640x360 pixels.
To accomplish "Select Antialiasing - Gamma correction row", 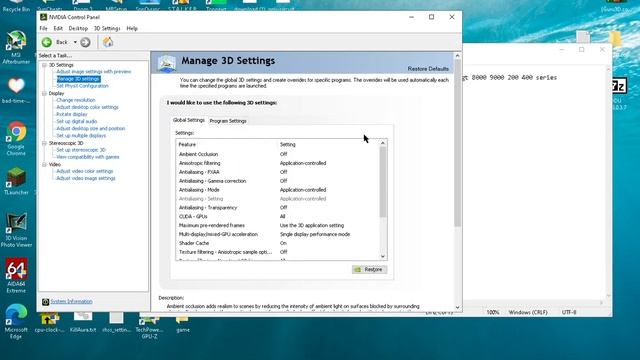I will 278,181.
